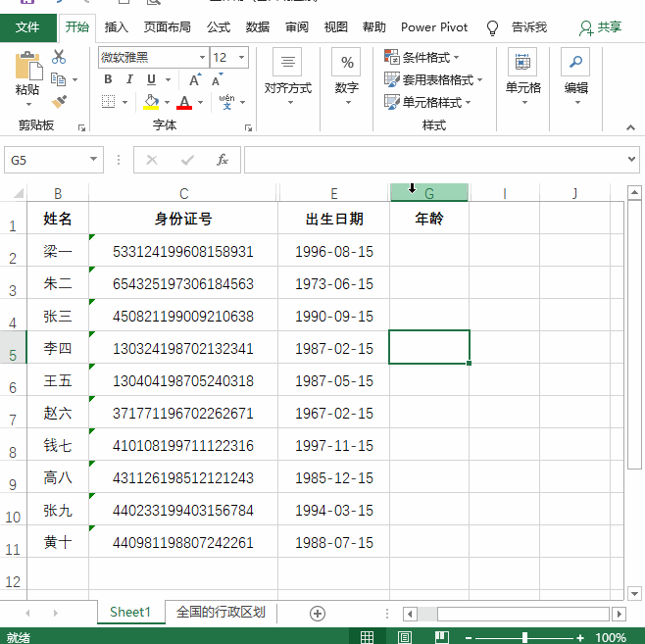Increase font size with large A
The width and height of the screenshot is (645, 644).
195,79
